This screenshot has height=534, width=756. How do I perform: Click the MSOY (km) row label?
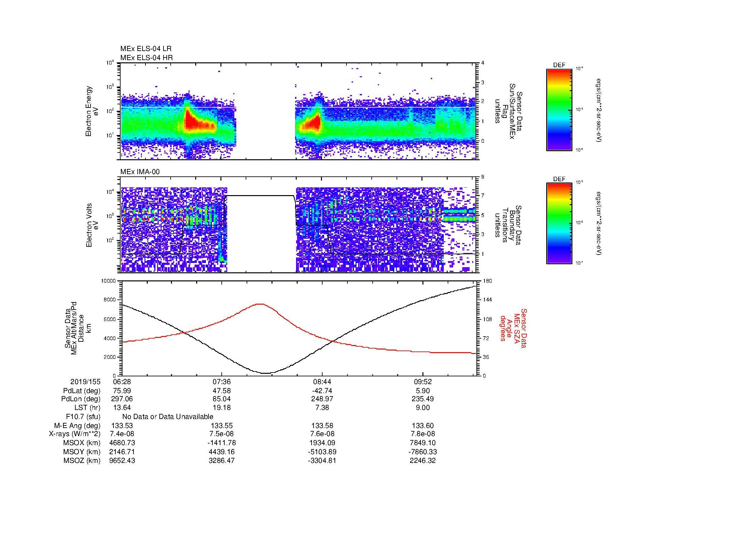82,452
